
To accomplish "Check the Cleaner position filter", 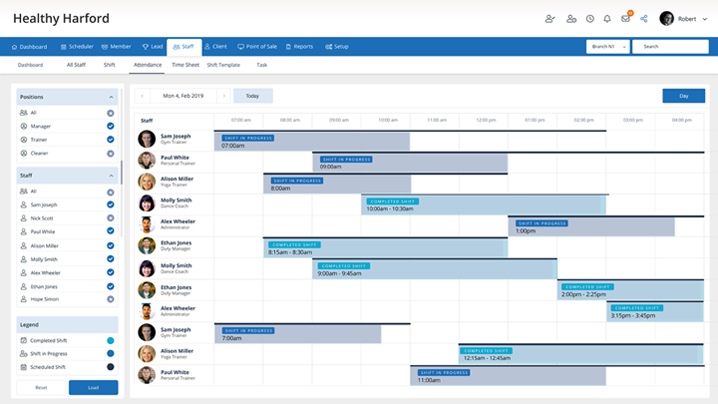I will (110, 153).
